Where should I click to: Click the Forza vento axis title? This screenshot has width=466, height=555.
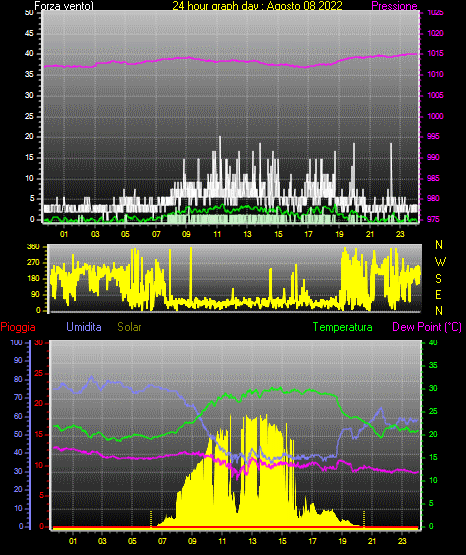[64, 6]
